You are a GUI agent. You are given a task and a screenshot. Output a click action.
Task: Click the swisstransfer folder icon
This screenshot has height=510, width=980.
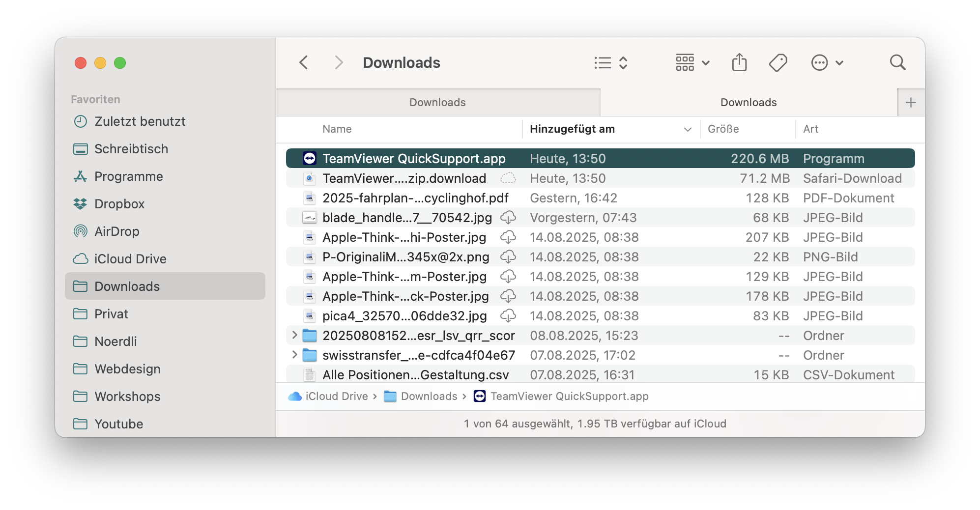tap(310, 355)
